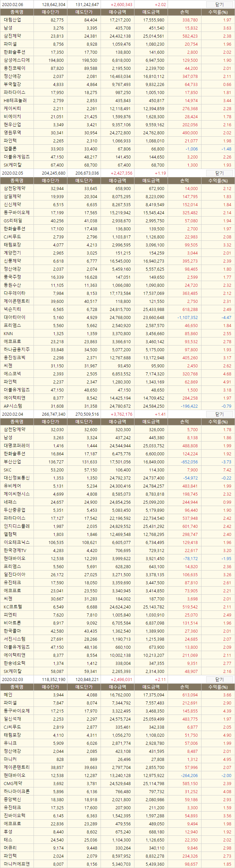Click the 두산중공업 stock name
The height and width of the screenshot is (868, 235).
(x=14, y=510)
